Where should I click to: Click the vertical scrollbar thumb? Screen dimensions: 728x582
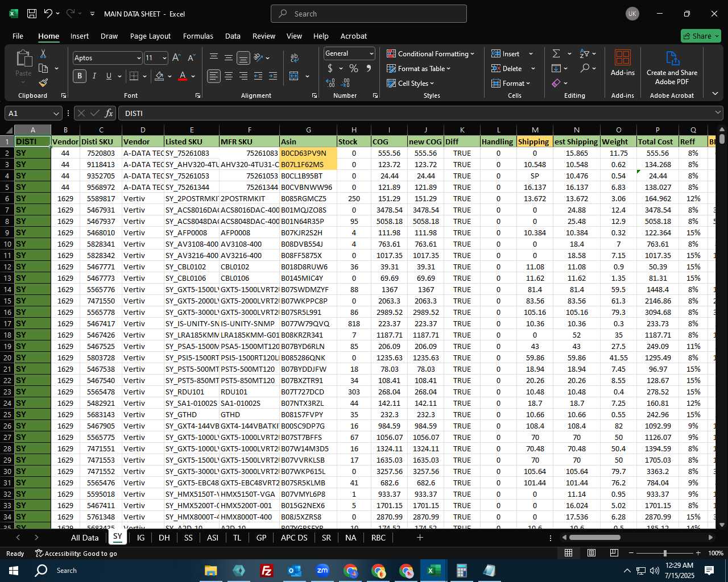coord(722,138)
